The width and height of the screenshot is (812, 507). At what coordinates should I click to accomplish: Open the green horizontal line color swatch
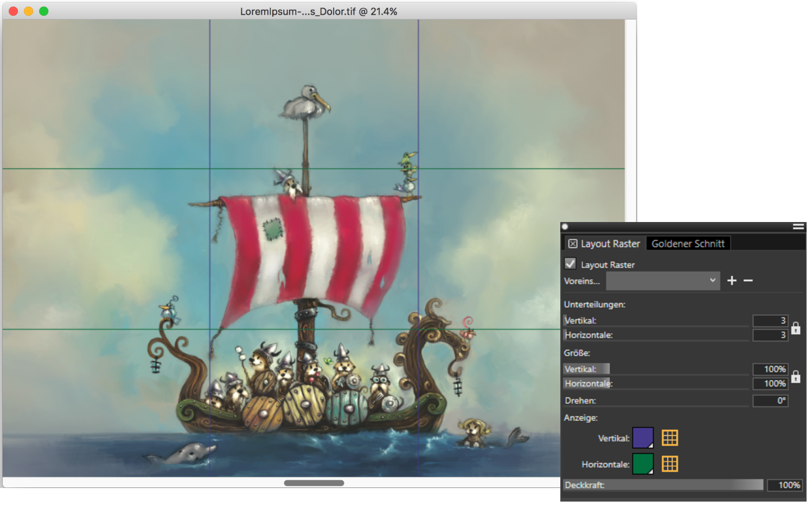[643, 464]
